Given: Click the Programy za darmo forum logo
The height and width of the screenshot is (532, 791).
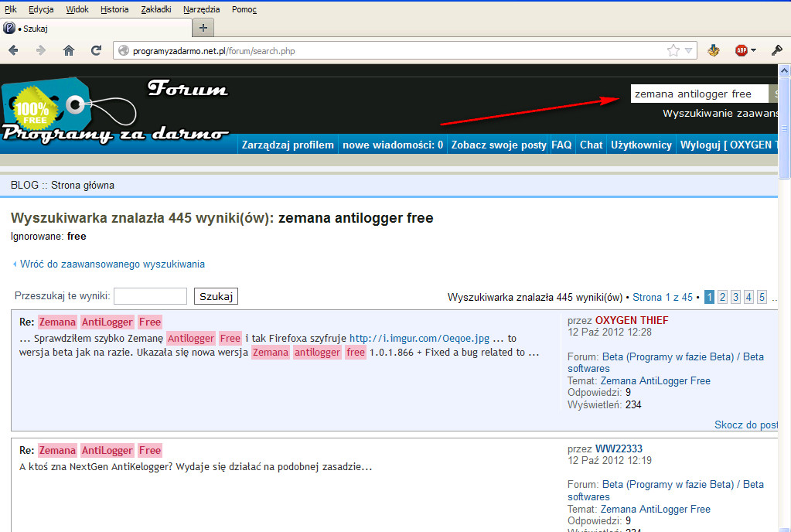Looking at the screenshot, I should pyautogui.click(x=115, y=112).
